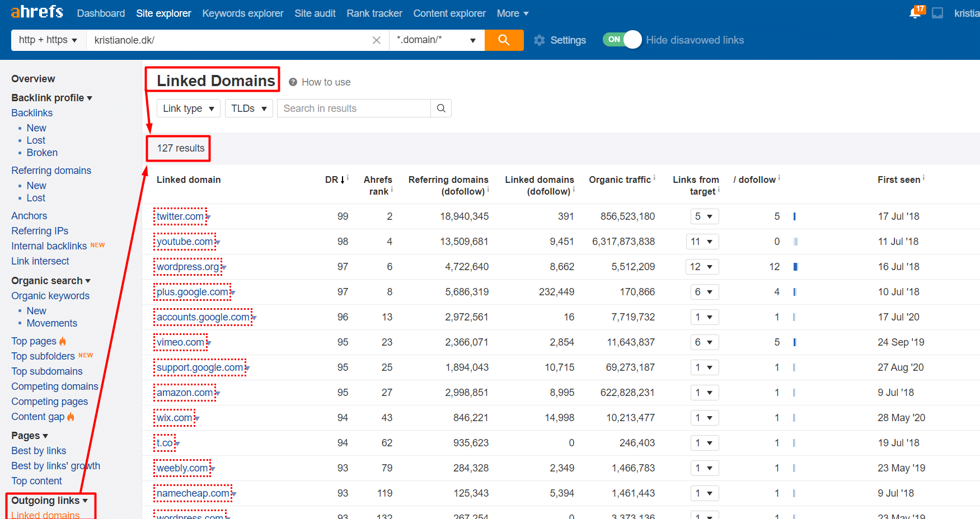
Task: Click the dofollow bar for wordpress.org
Action: pyautogui.click(x=795, y=267)
